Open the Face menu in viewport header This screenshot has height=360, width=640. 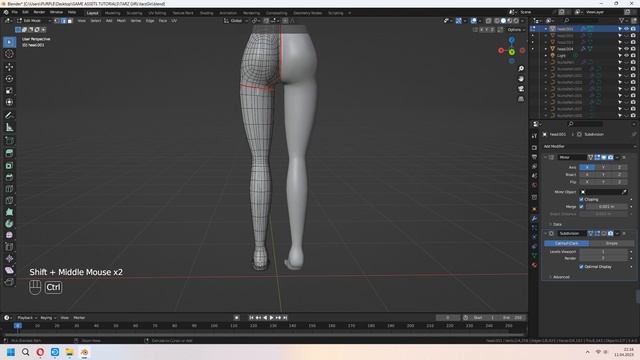pyautogui.click(x=162, y=20)
